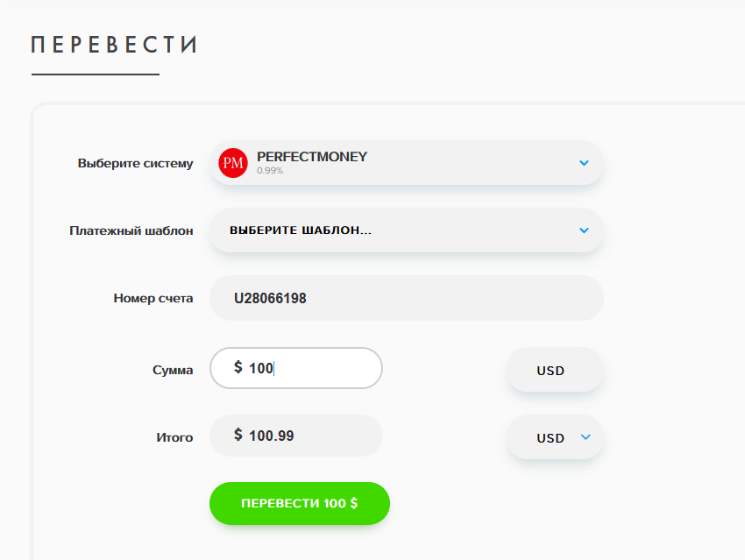Select the PERFECTMONEY system name text
745x560 pixels.
point(312,157)
